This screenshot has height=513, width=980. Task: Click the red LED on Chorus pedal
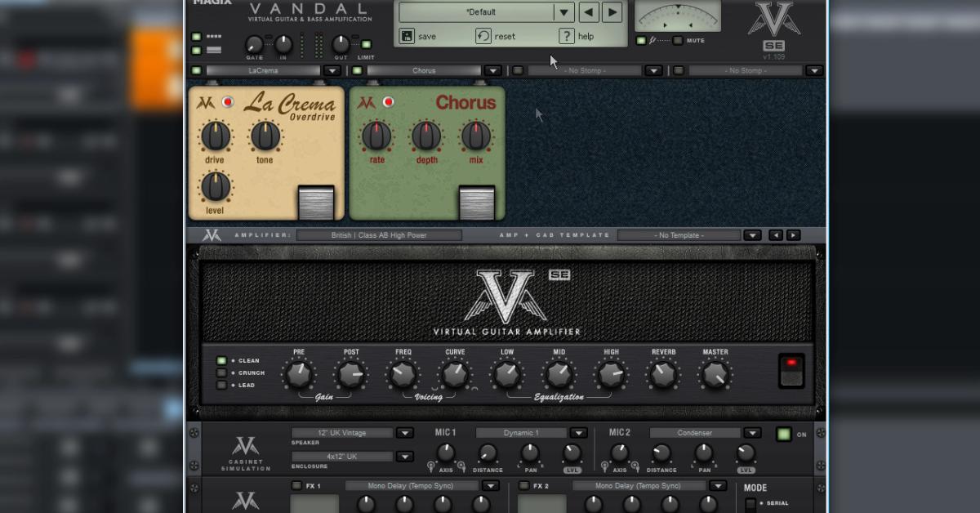coord(389,102)
